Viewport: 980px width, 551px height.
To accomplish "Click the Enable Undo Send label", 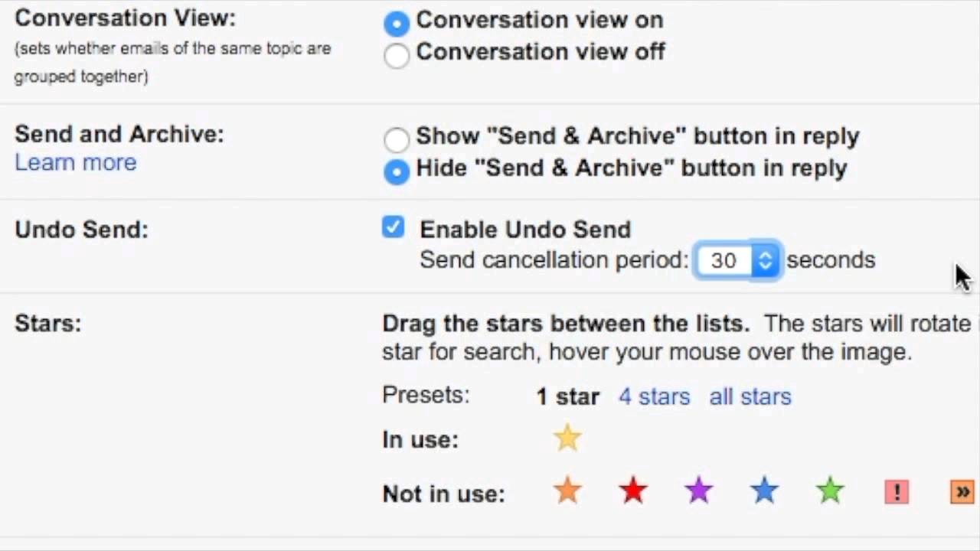I will [x=525, y=230].
